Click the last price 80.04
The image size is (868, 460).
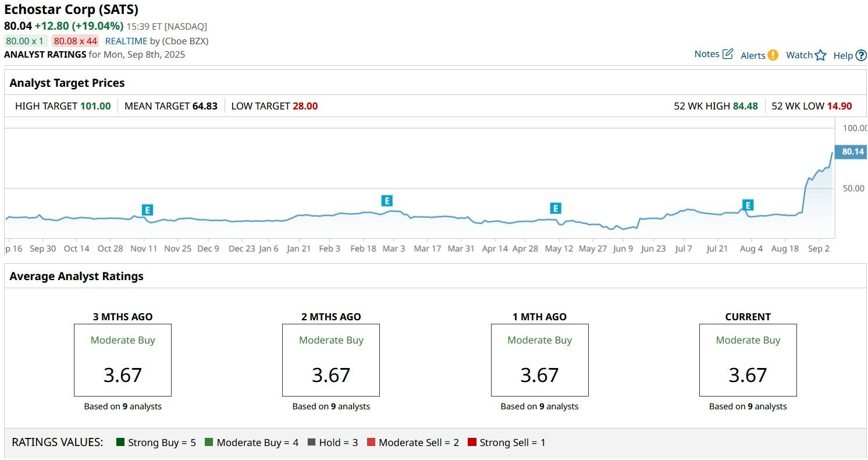(17, 26)
